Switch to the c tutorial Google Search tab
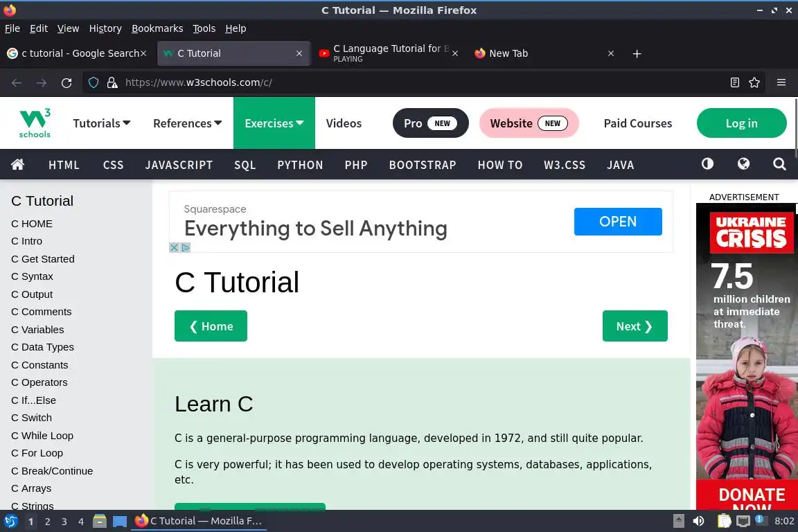The height and width of the screenshot is (532, 798). pyautogui.click(x=76, y=53)
